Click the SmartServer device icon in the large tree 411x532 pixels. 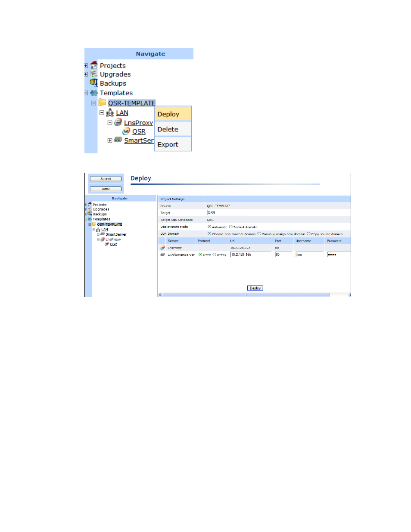118,140
